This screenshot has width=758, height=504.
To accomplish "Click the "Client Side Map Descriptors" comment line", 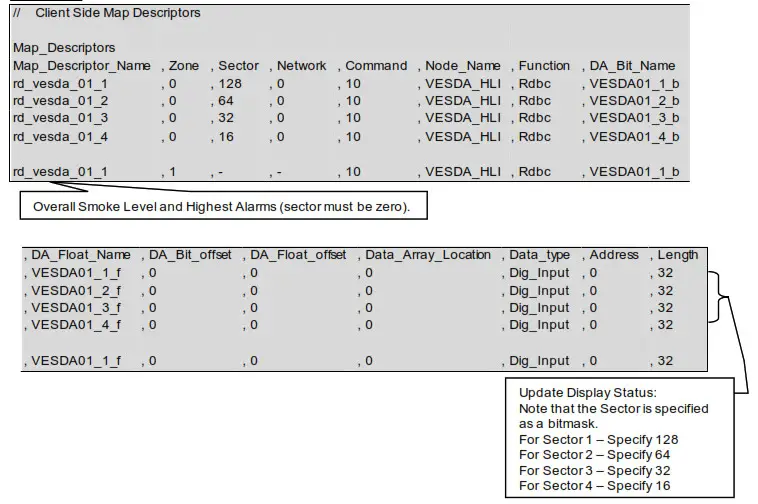I will [x=107, y=13].
